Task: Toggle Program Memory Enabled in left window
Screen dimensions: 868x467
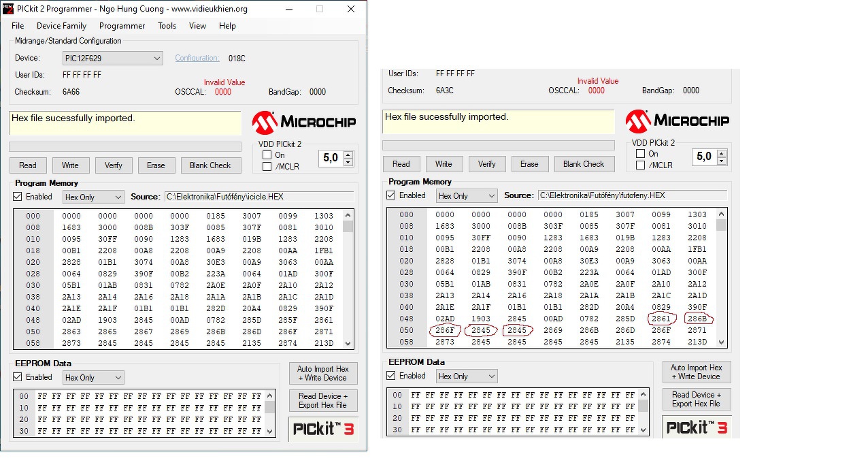Action: 18,197
